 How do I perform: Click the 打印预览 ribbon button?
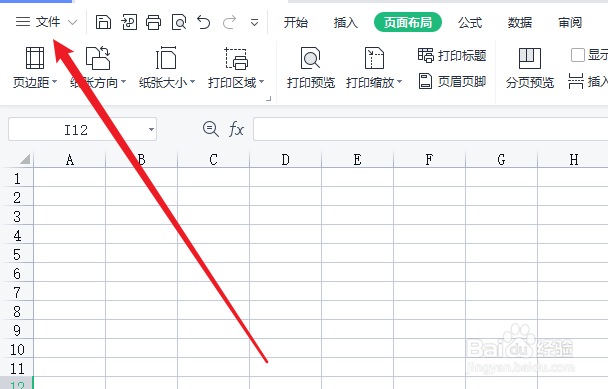311,67
